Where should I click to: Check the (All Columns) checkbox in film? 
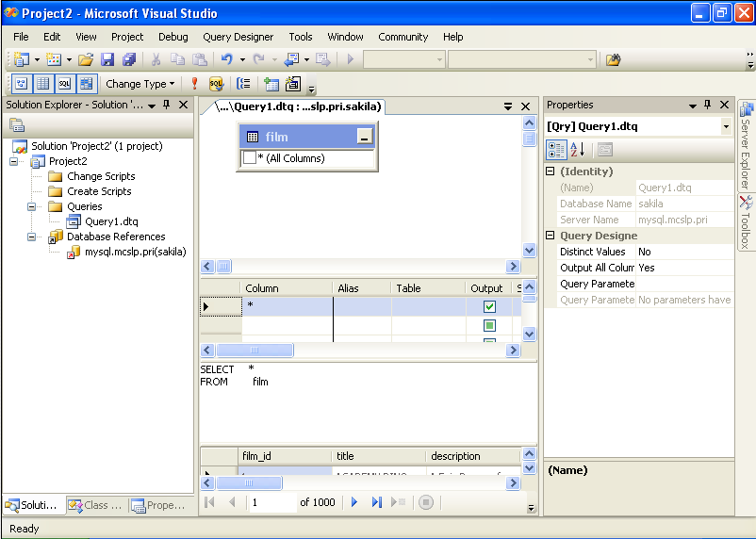250,158
